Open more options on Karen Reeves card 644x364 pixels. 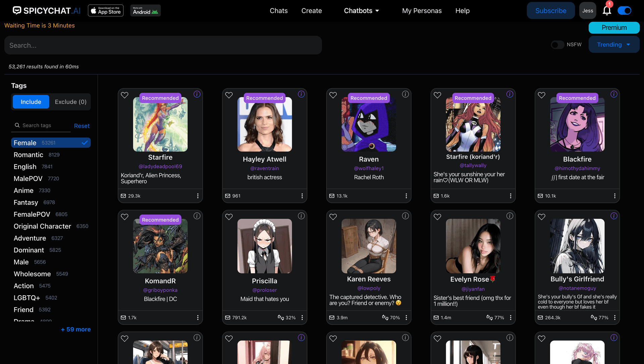pos(406,317)
